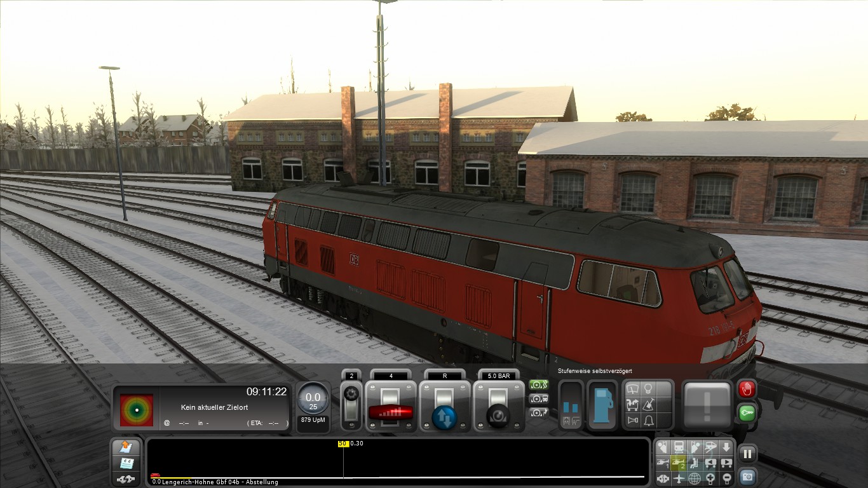The width and height of the screenshot is (868, 488).
Task: Ring the bell icon
Action: (648, 420)
